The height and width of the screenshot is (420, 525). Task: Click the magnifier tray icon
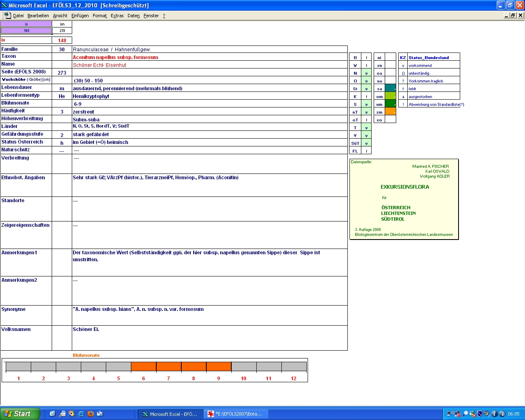pos(465,414)
